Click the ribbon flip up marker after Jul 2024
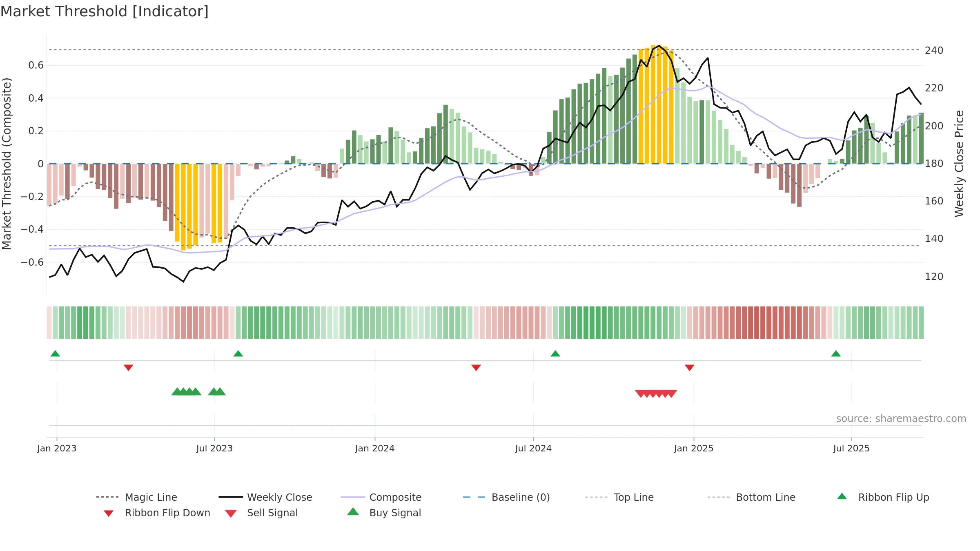This screenshot has width=980, height=551. pyautogui.click(x=555, y=353)
